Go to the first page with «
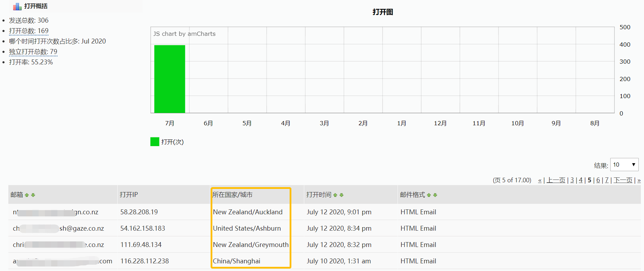 pyautogui.click(x=540, y=180)
